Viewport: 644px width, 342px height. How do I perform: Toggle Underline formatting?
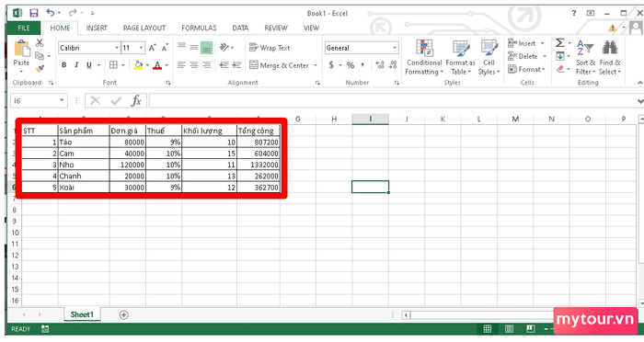pyautogui.click(x=88, y=65)
